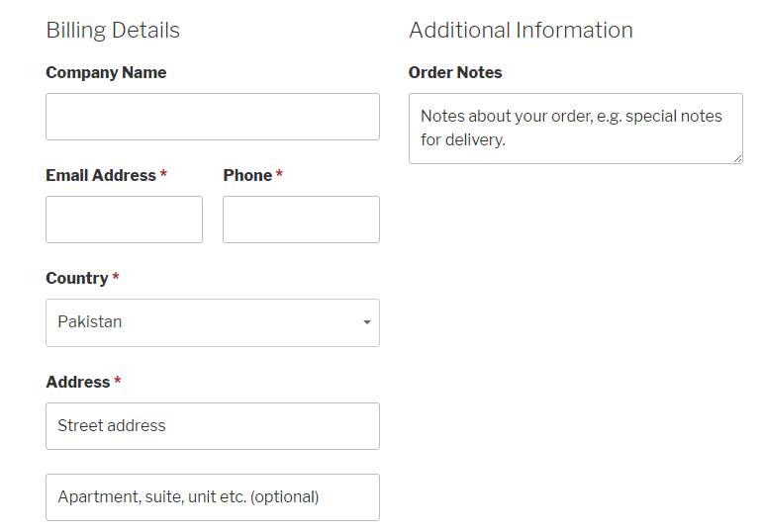Click the Country dropdown caret arrow
762x532 pixels.
coord(367,322)
